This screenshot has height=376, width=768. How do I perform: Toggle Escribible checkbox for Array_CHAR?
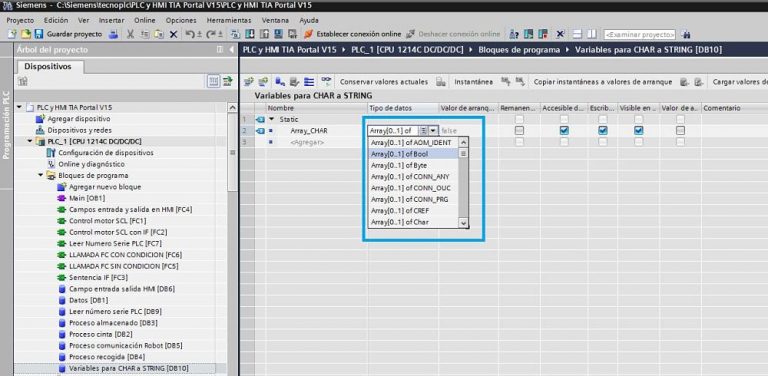point(603,131)
